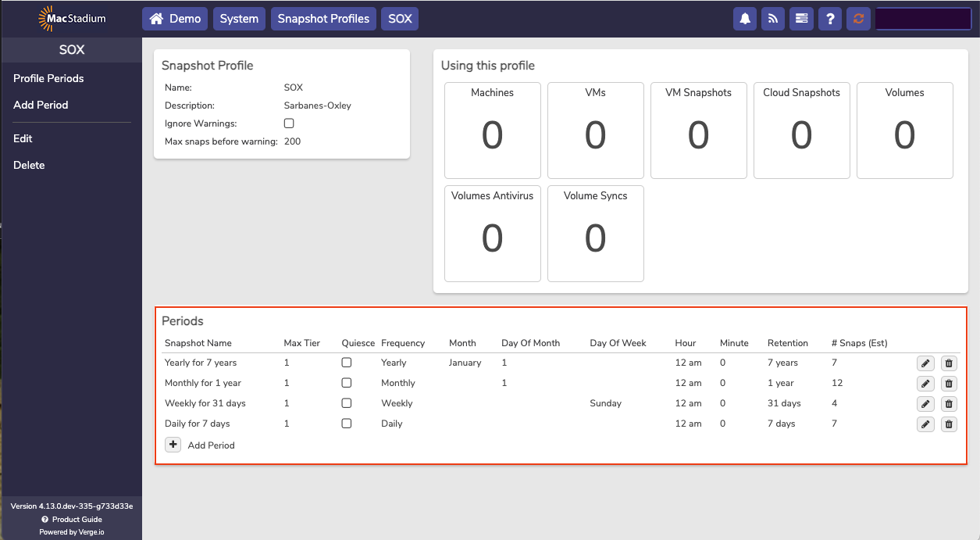Open the notifications bell

click(744, 19)
